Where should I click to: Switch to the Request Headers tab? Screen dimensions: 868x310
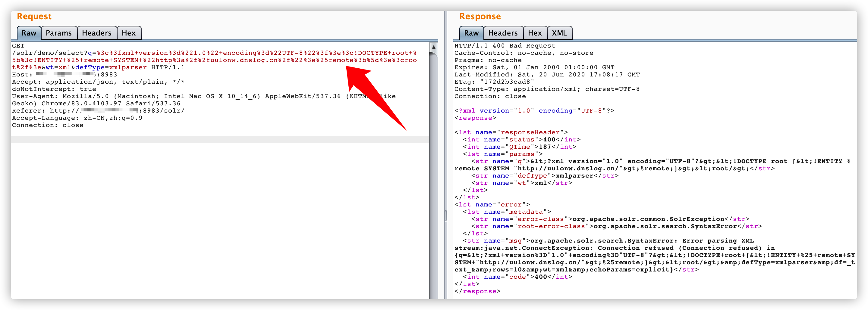97,33
